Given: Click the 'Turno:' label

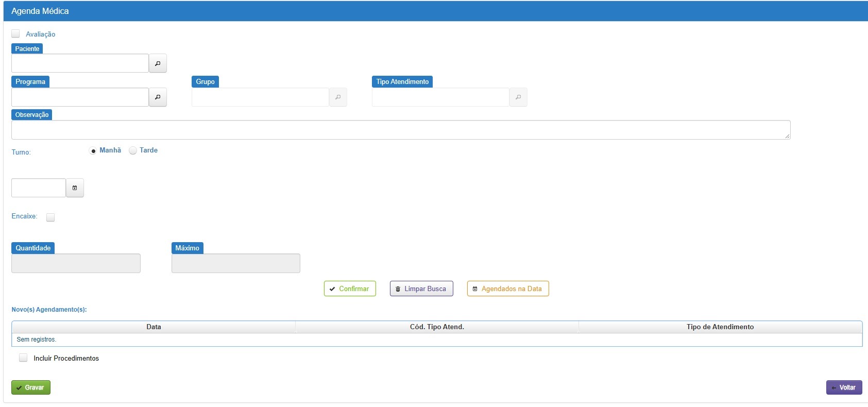Looking at the screenshot, I should (x=21, y=152).
